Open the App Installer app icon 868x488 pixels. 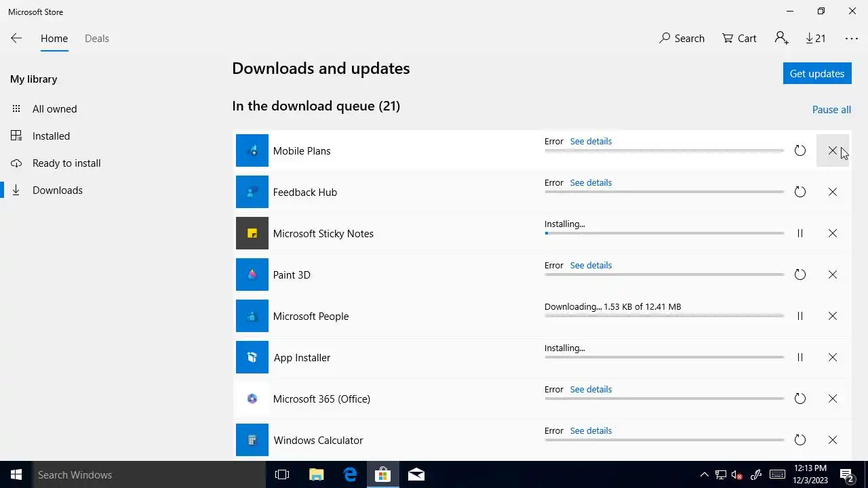252,357
